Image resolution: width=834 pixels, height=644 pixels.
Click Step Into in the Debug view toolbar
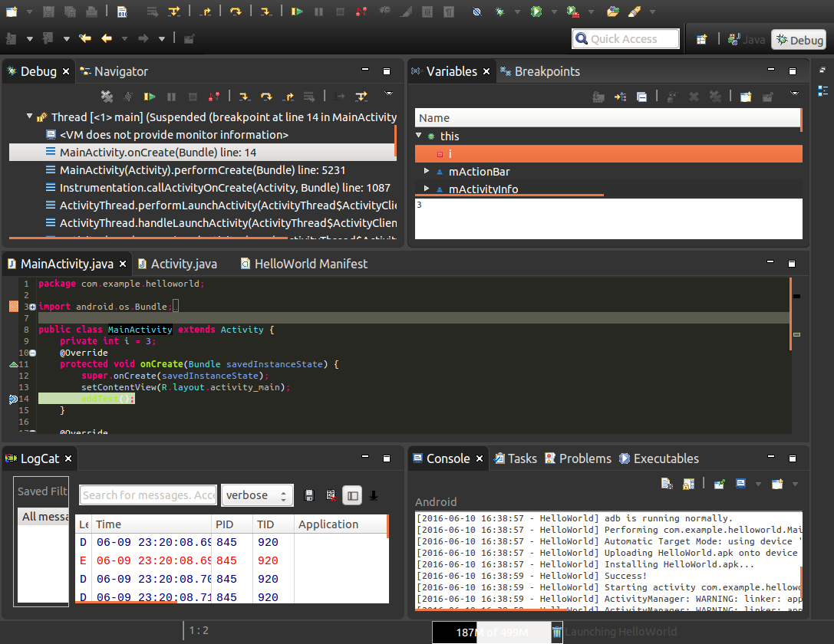(x=244, y=97)
